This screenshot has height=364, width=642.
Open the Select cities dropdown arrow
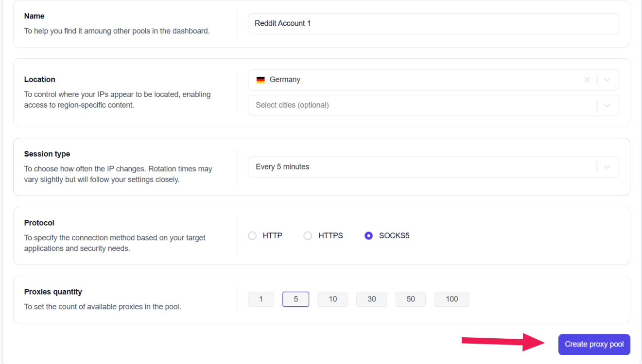click(x=607, y=105)
